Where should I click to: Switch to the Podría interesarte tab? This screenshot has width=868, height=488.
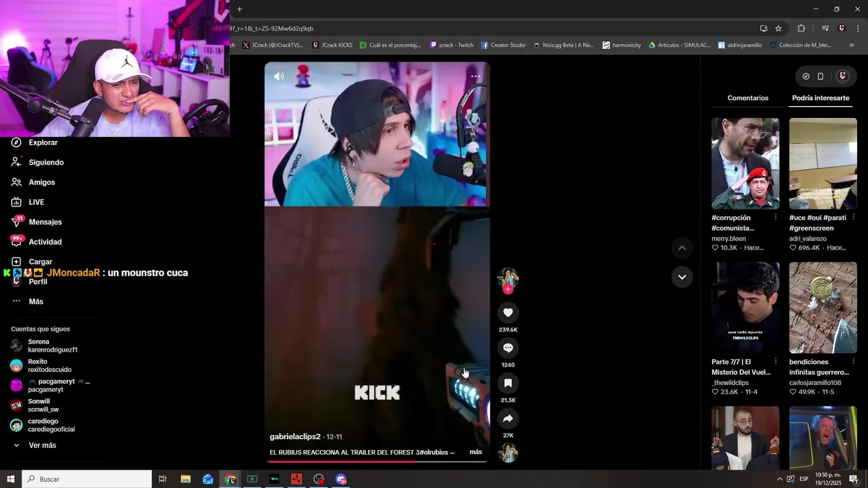(x=821, y=98)
